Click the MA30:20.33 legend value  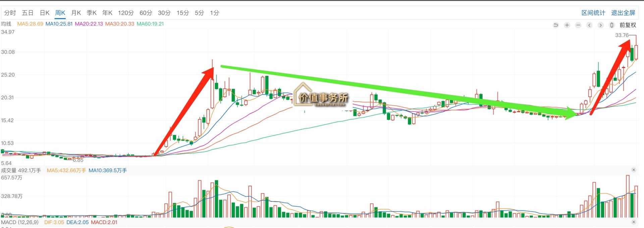pos(120,24)
